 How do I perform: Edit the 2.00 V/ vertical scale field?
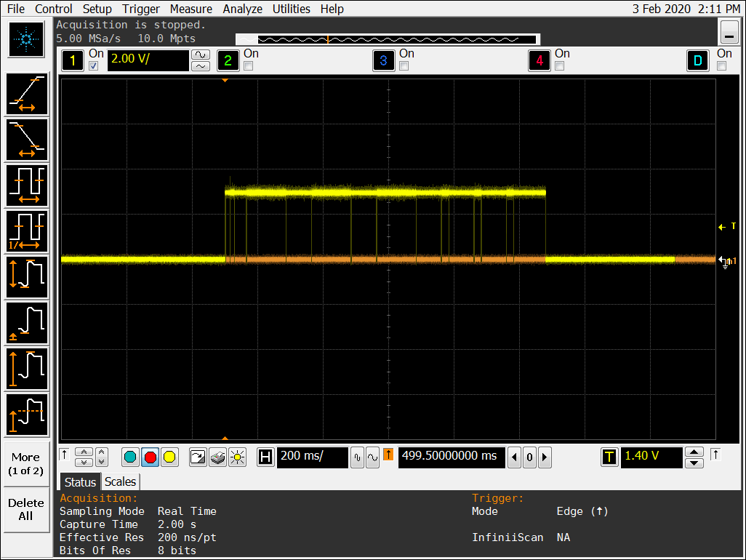pos(148,60)
